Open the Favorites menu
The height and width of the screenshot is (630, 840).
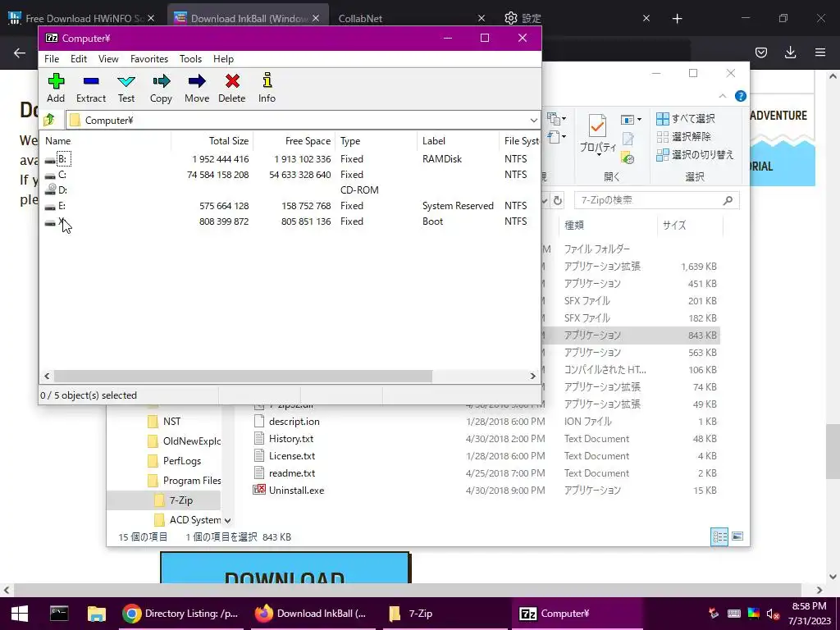(x=149, y=59)
